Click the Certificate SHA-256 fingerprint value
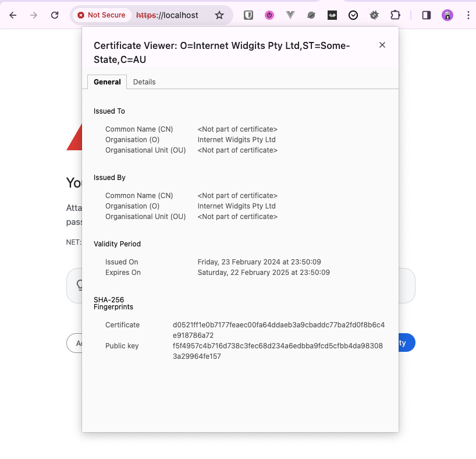 point(279,330)
